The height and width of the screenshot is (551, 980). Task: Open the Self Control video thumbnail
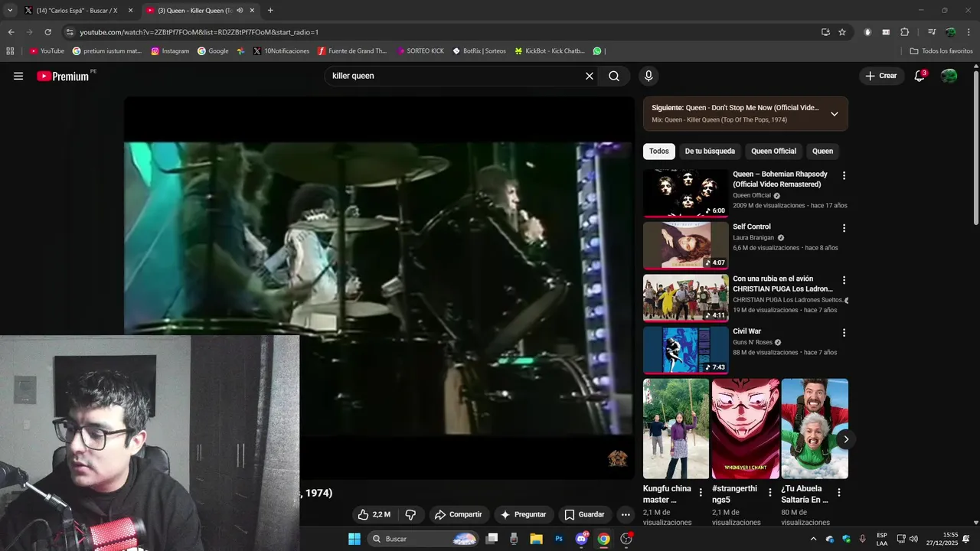tap(685, 245)
